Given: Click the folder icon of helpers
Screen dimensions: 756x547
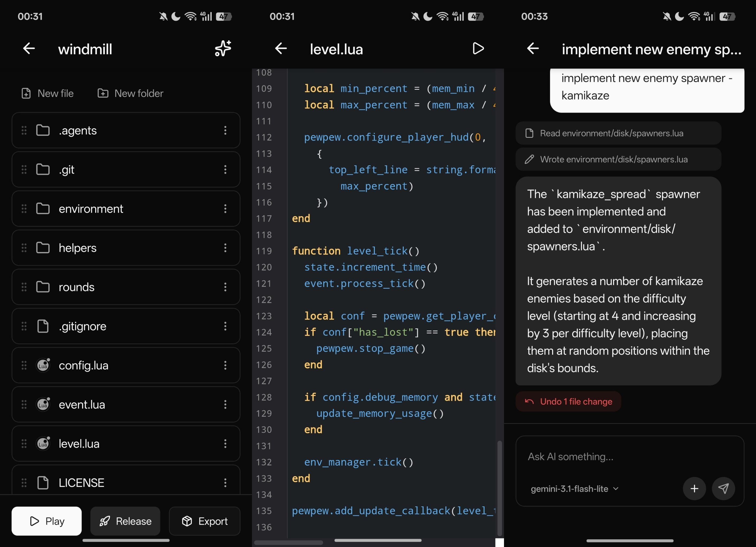Looking at the screenshot, I should tap(43, 248).
